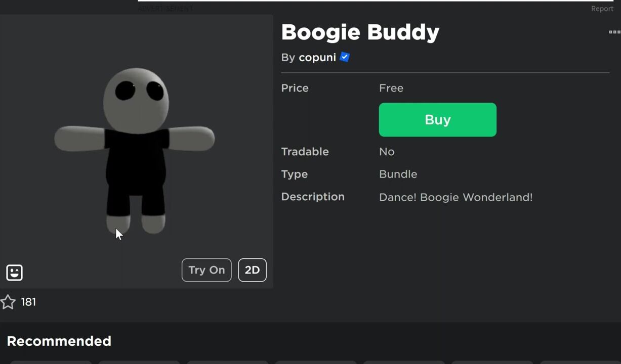Click the Free price value

point(391,88)
